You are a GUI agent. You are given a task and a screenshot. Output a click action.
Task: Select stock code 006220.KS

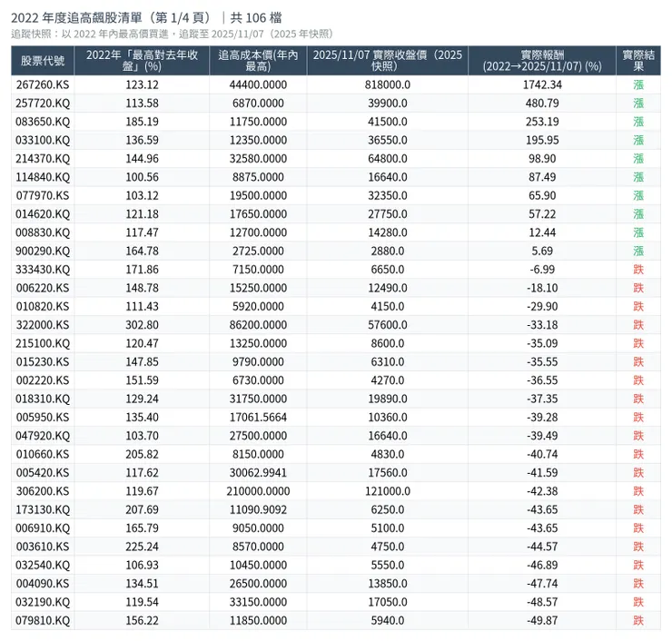pyautogui.click(x=43, y=288)
